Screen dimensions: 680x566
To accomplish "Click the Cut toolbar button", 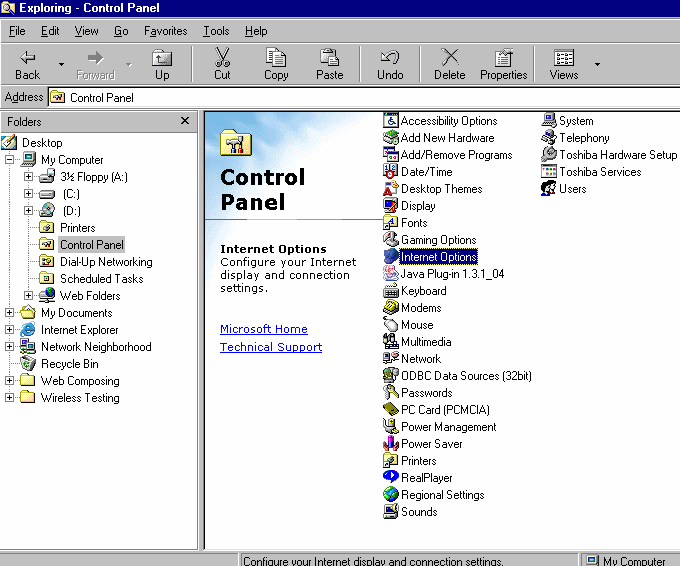I will (222, 64).
